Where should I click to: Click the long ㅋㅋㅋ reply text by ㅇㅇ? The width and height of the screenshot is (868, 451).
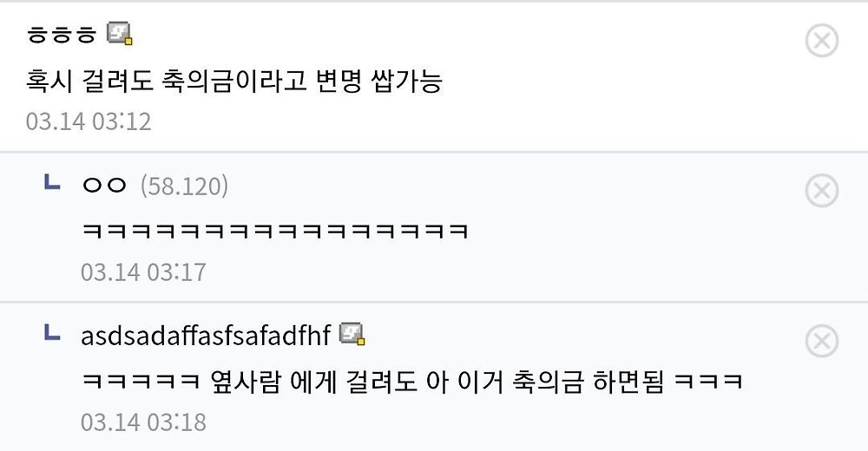[x=275, y=232]
